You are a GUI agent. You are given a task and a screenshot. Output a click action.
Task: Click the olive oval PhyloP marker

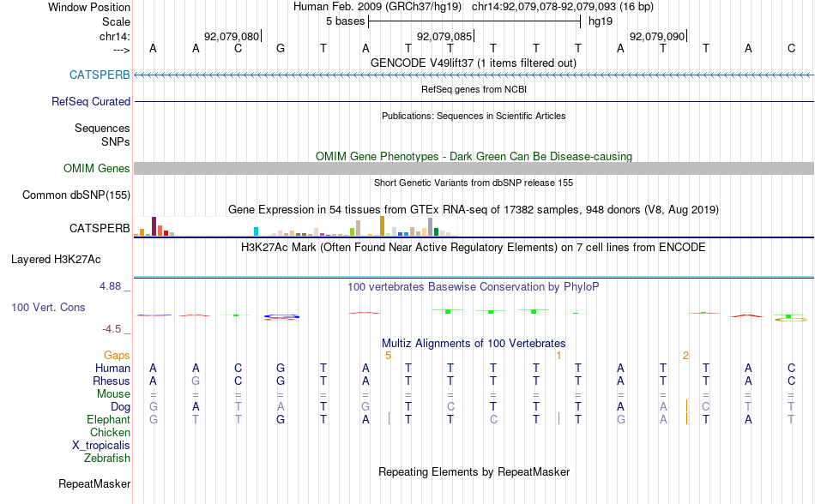point(791,320)
